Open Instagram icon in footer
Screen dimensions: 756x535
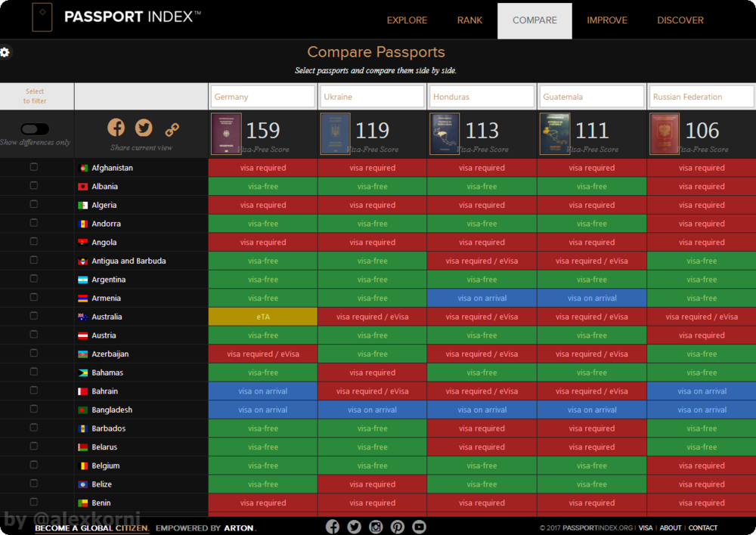[x=376, y=527]
